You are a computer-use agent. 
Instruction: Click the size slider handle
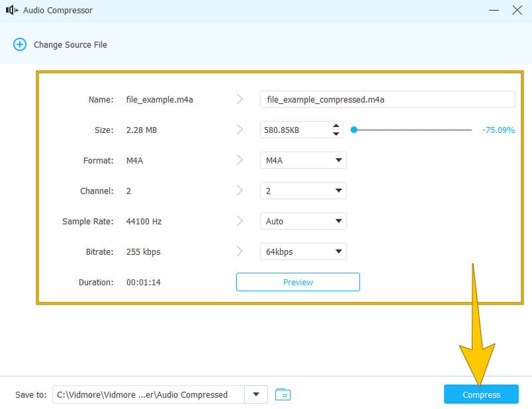tap(354, 130)
